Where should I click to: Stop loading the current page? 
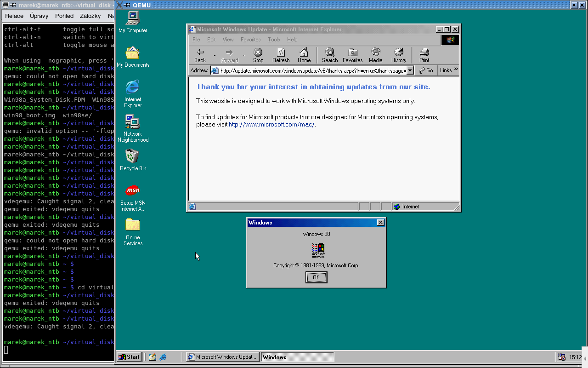[x=258, y=55]
